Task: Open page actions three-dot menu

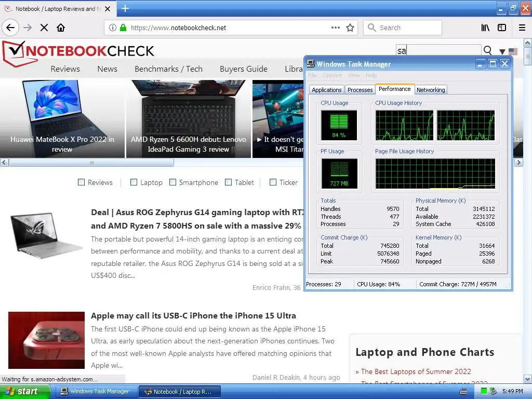Action: 335,28
